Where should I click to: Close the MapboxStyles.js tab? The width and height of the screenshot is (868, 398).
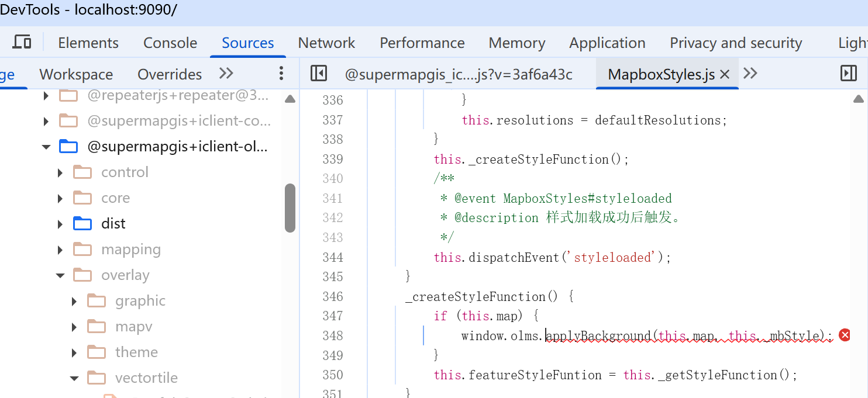tap(725, 74)
